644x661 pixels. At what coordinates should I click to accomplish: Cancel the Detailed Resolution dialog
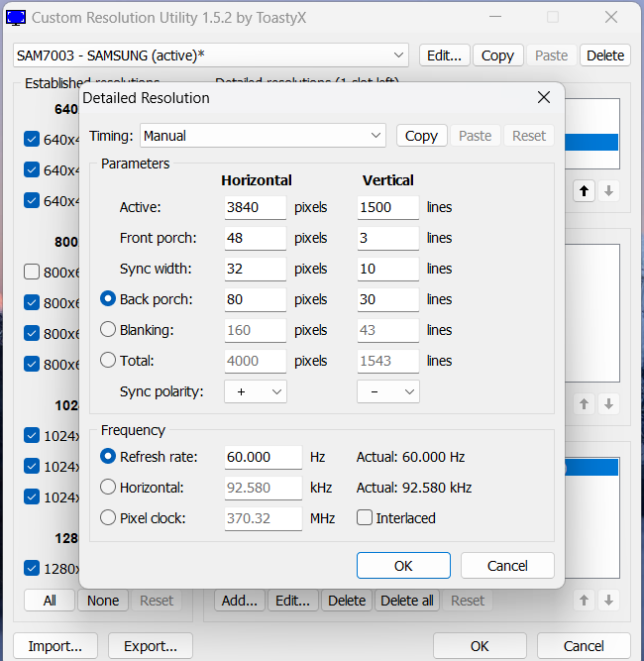507,565
